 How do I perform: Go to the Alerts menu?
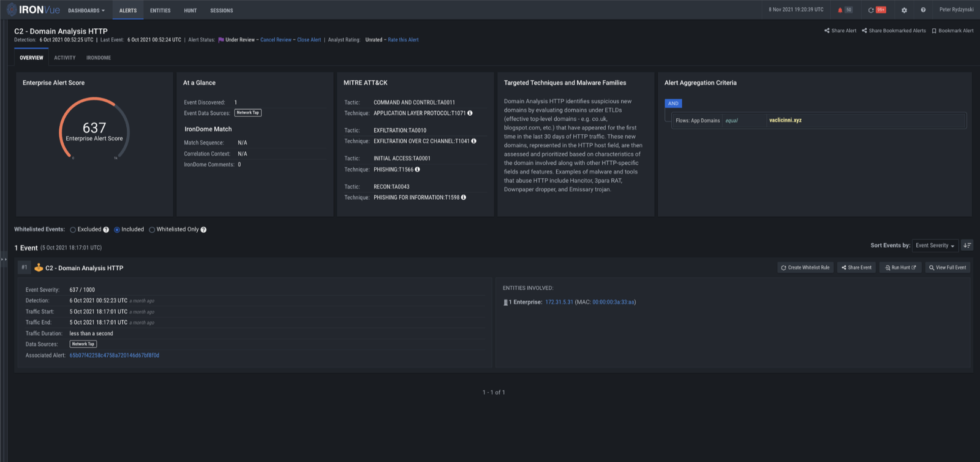[128, 10]
